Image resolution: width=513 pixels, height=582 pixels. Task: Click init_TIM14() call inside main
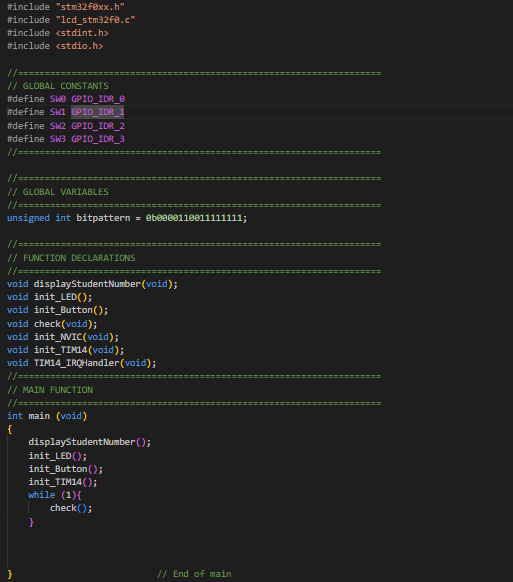point(63,482)
